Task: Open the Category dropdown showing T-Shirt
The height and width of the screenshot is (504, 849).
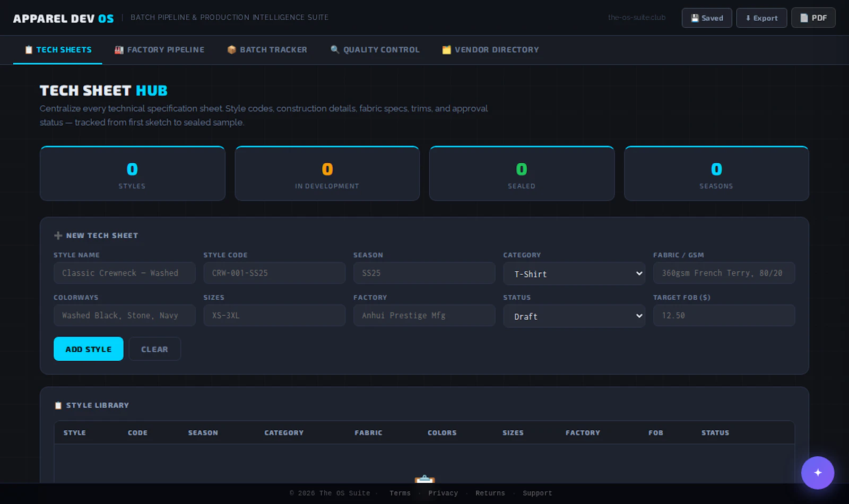Action: coord(574,274)
